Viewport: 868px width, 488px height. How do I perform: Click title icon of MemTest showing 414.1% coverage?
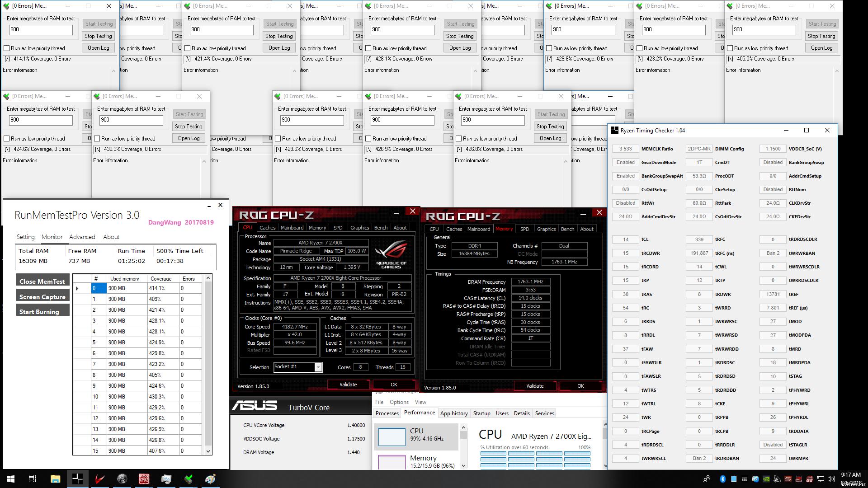(7, 6)
